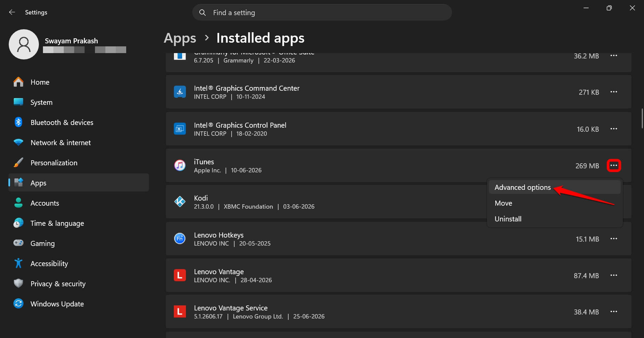Close the Settings window
The width and height of the screenshot is (644, 338).
pyautogui.click(x=632, y=8)
